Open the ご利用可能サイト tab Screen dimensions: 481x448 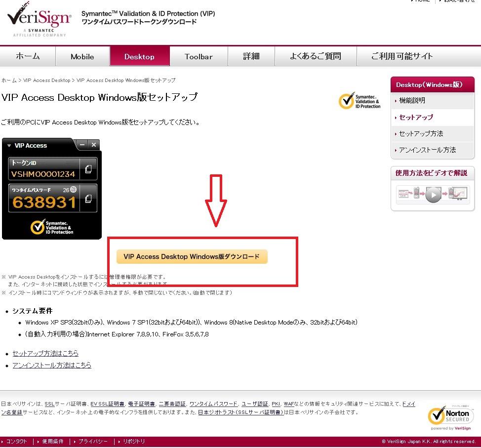point(402,56)
